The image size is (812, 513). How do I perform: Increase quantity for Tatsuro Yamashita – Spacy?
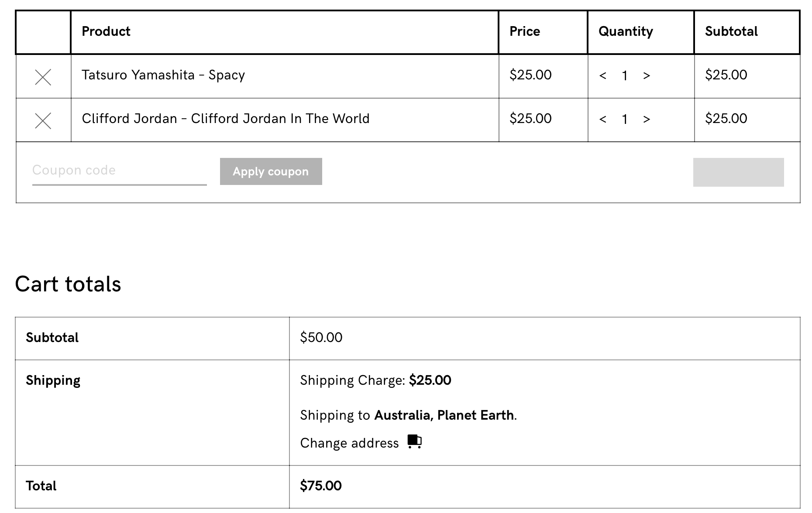[647, 76]
